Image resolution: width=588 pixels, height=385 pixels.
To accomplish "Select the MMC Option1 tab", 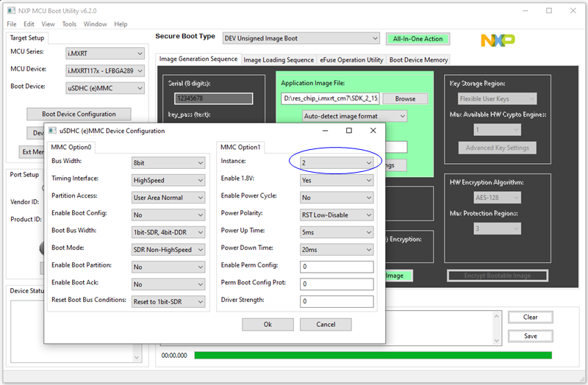I will pos(240,148).
